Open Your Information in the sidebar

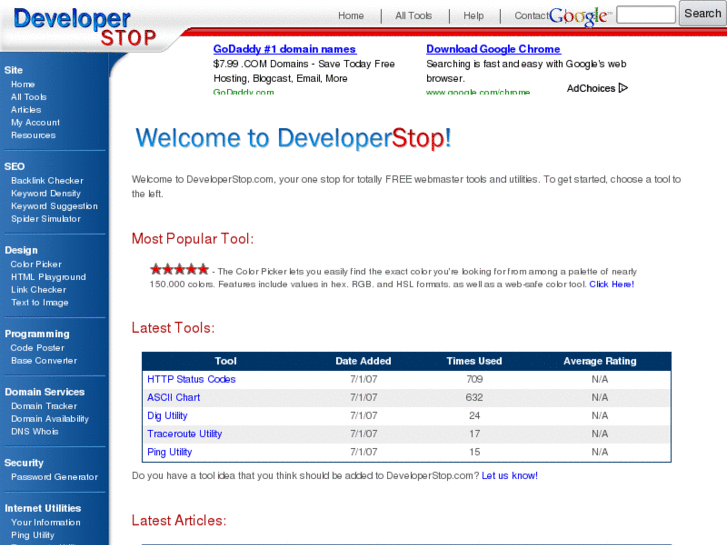tap(45, 522)
